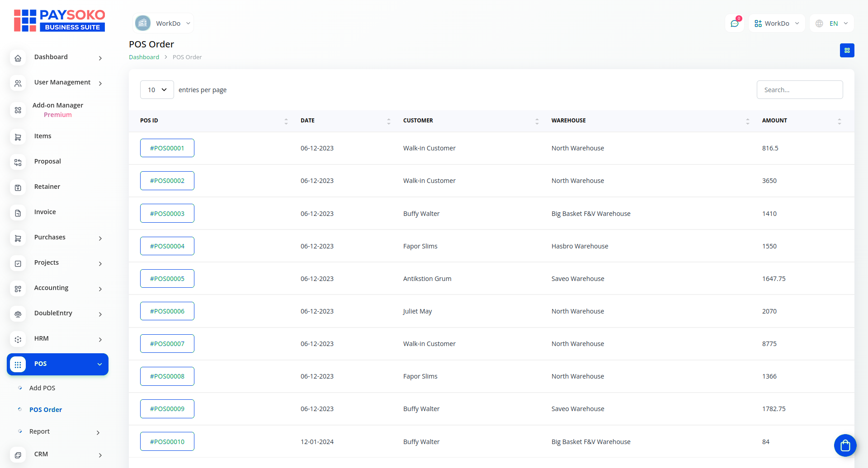868x468 pixels.
Task: Sort table by Amount column
Action: (839, 121)
